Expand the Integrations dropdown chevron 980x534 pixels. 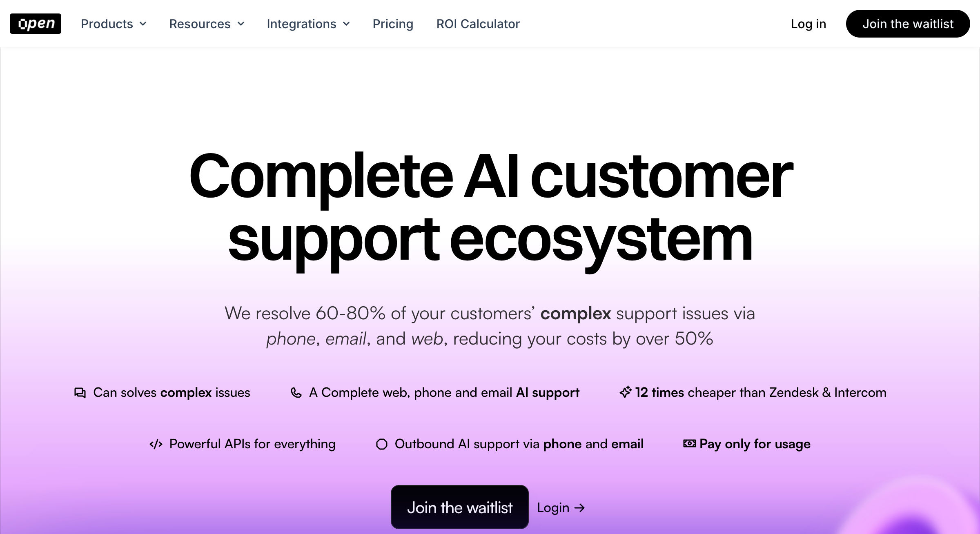(x=346, y=24)
